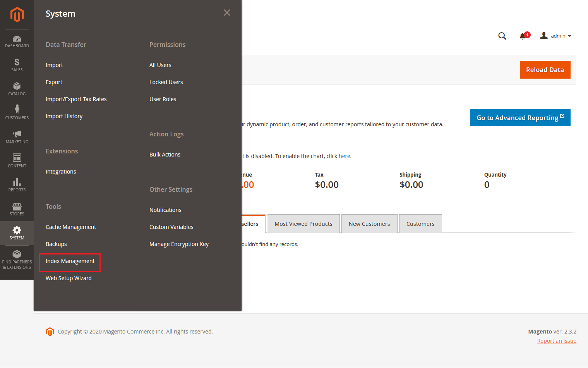Select the Catalog icon in sidebar
Viewport: 588px width, 368px height.
[17, 89]
